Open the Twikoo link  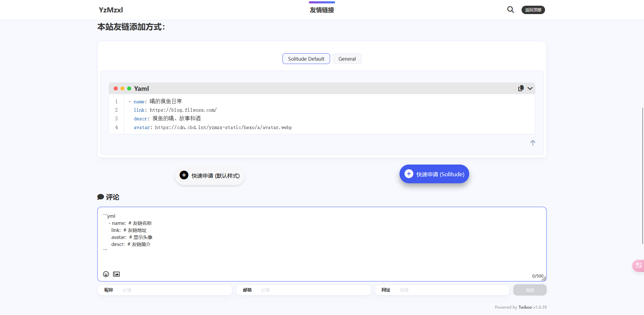pos(525,307)
